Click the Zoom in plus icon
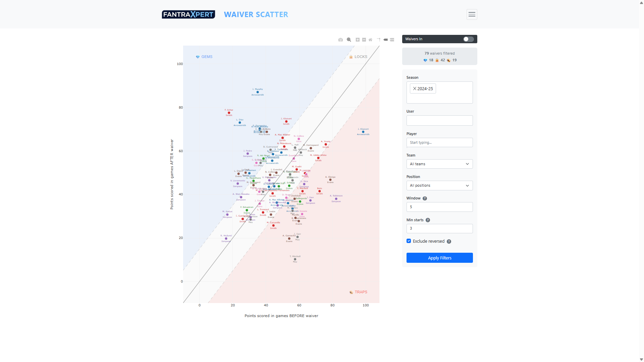Viewport: 644px width, 362px height. pyautogui.click(x=358, y=40)
